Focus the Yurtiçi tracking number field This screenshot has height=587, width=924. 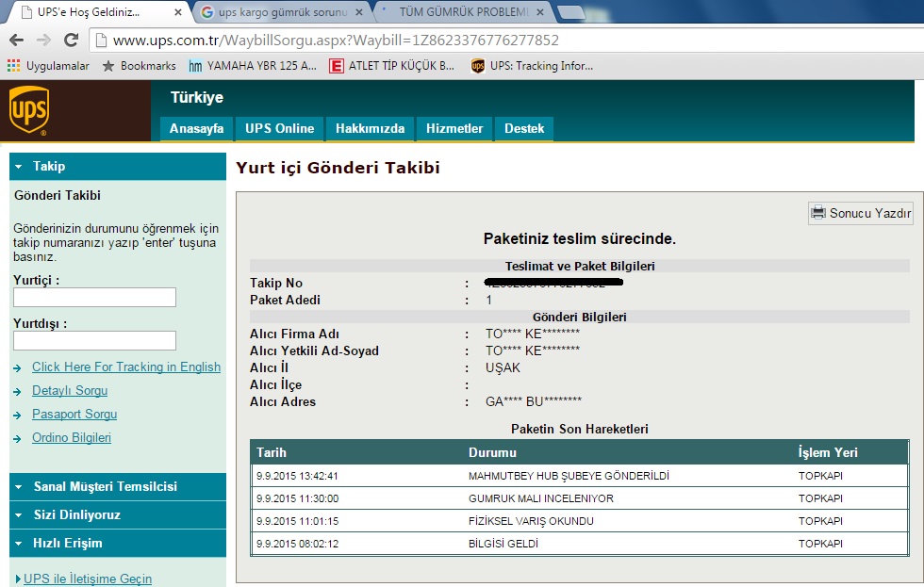94,298
